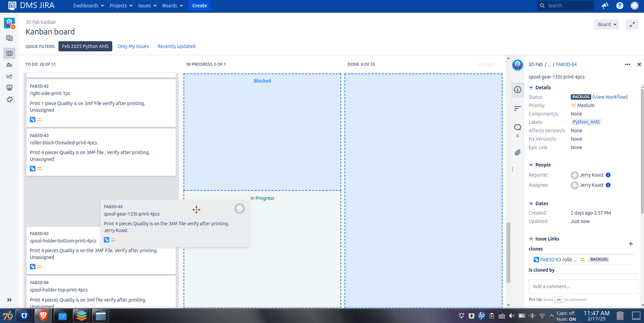Image resolution: width=644 pixels, height=323 pixels.
Task: Open the comments speech bubble icon
Action: pos(518,128)
